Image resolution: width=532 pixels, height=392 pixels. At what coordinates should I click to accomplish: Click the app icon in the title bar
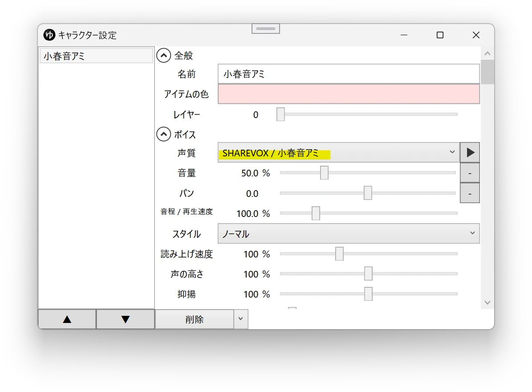click(x=49, y=35)
